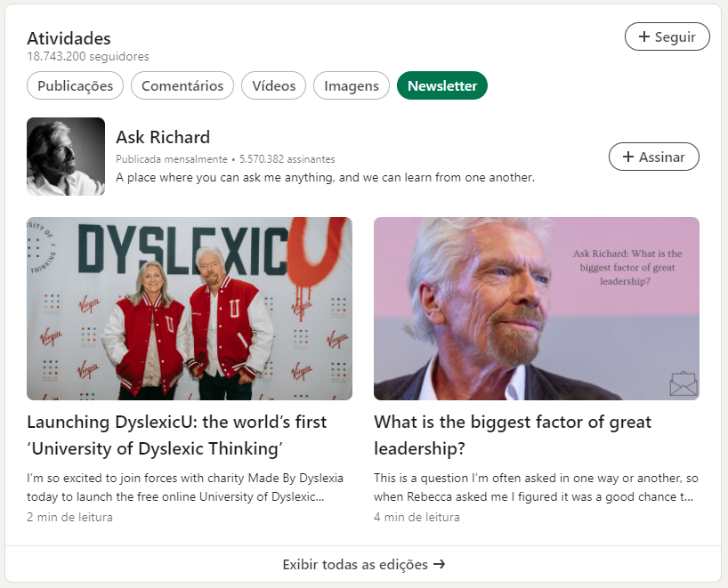Viewport: 728px width, 588px height.
Task: Read the article about great leadership
Action: point(513,433)
